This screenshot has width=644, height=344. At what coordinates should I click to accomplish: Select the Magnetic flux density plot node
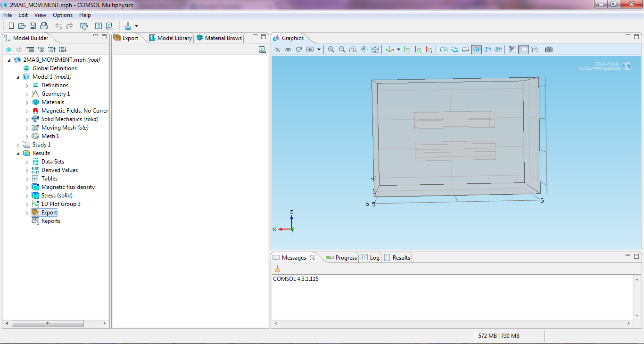(x=68, y=187)
